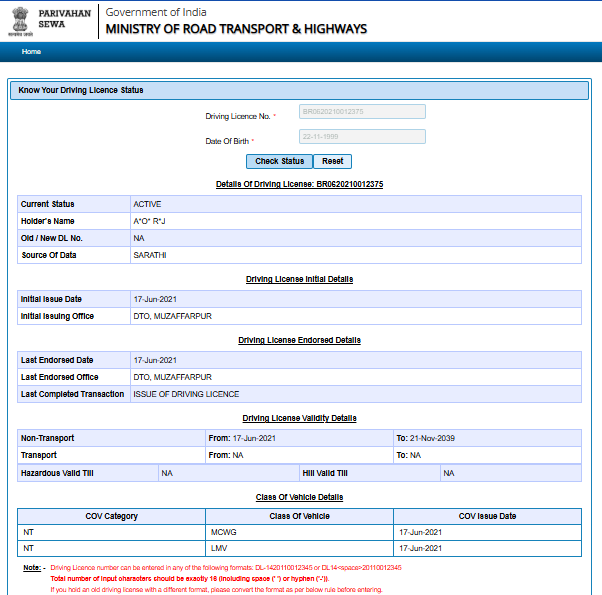Click the Initial Issue Date value
Viewport: 602px width, 595px height.
155,299
